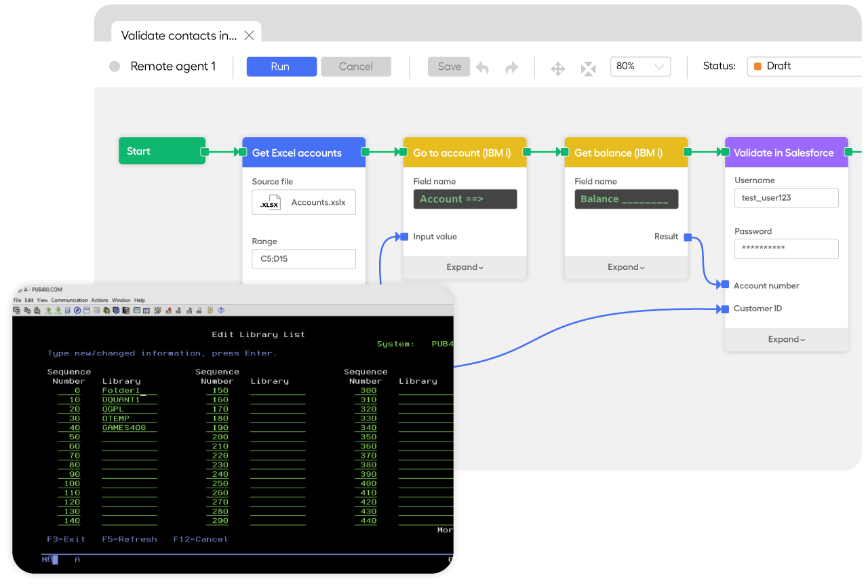Click the crossed tools icon in PUB400 toolbar
Viewport: 868px width, 588px height.
(157, 311)
